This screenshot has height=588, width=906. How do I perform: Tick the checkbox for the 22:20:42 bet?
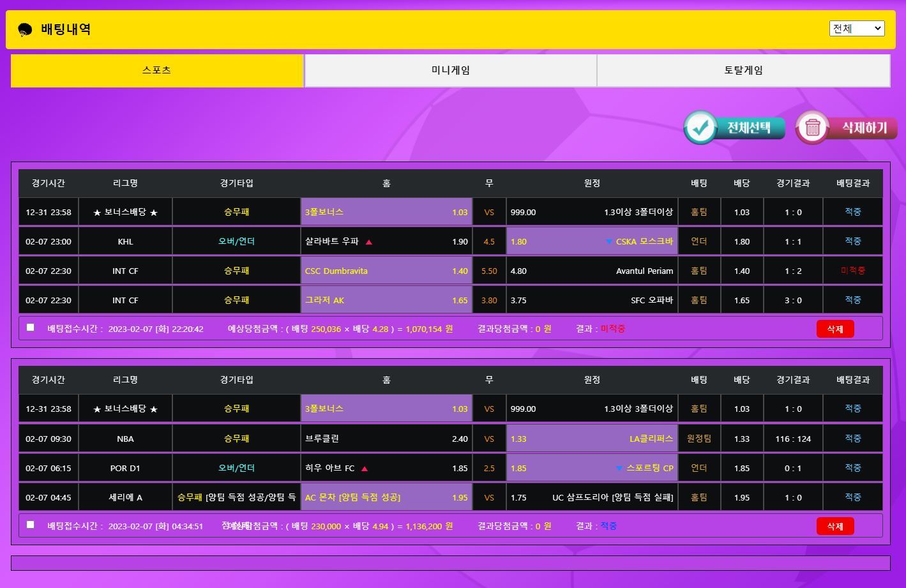31,328
